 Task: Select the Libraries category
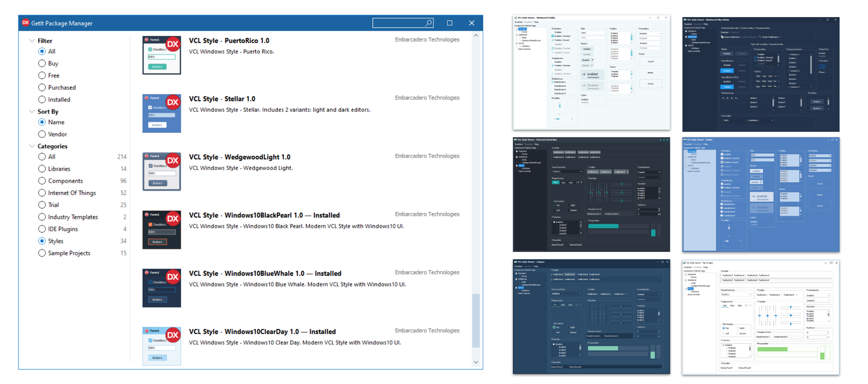[42, 169]
